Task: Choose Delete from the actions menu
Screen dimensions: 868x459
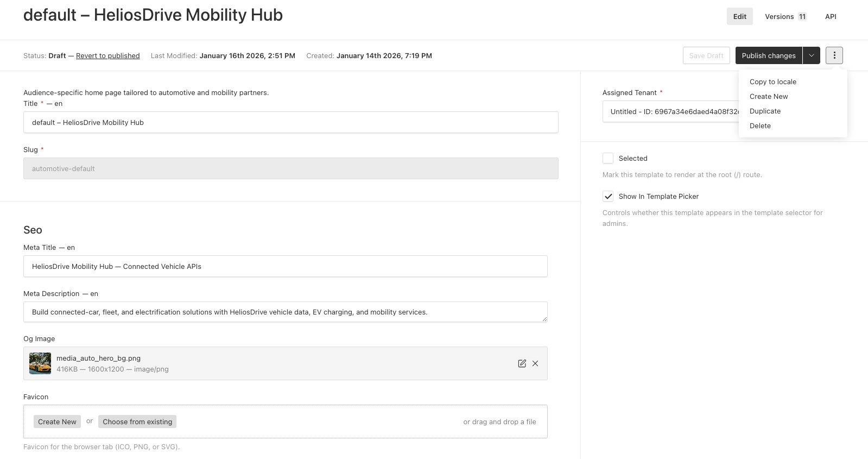Action: pos(760,125)
